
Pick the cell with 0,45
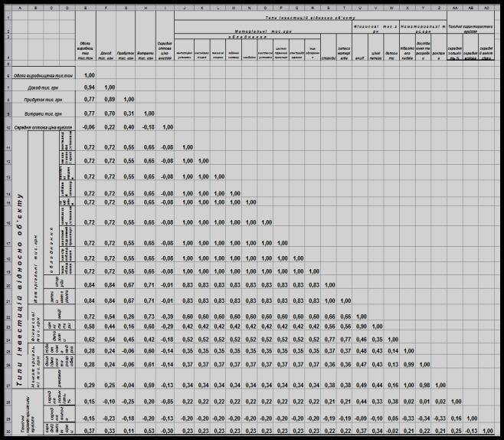pos(126,337)
